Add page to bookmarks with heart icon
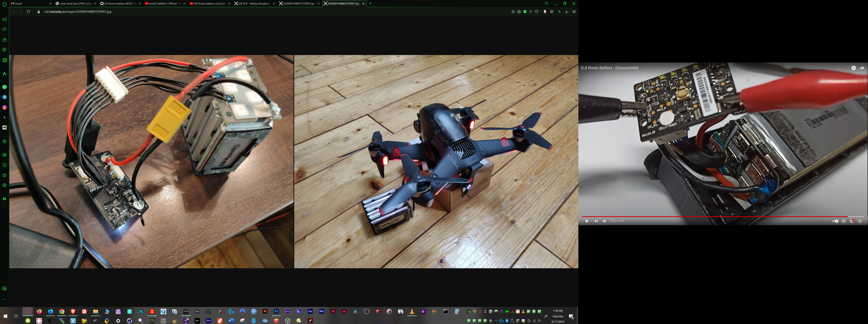The image size is (868, 324). [x=537, y=11]
